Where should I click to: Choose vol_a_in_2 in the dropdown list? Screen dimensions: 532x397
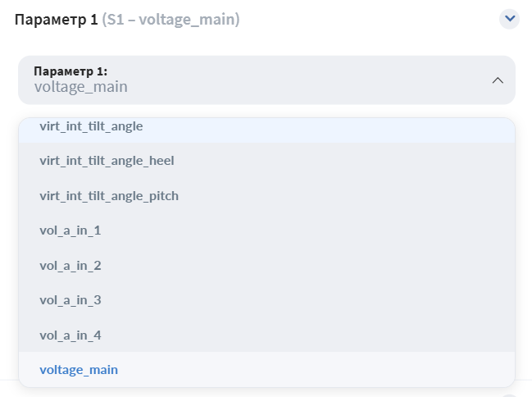tap(266, 266)
